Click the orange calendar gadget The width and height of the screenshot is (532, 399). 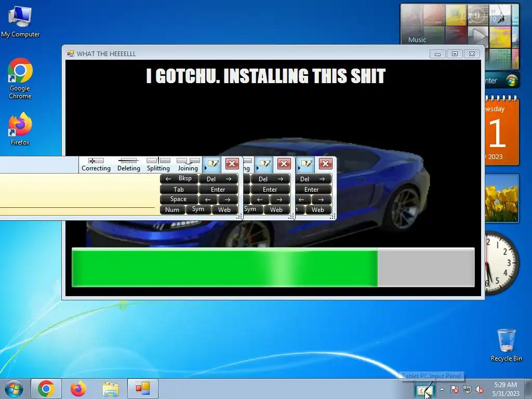click(x=502, y=131)
